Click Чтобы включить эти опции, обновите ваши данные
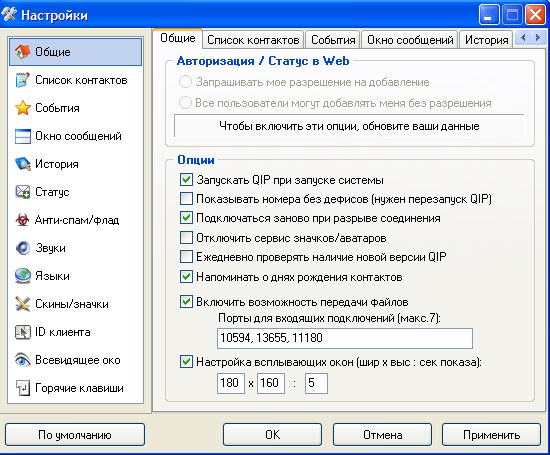This screenshot has height=455, width=550. 349,126
